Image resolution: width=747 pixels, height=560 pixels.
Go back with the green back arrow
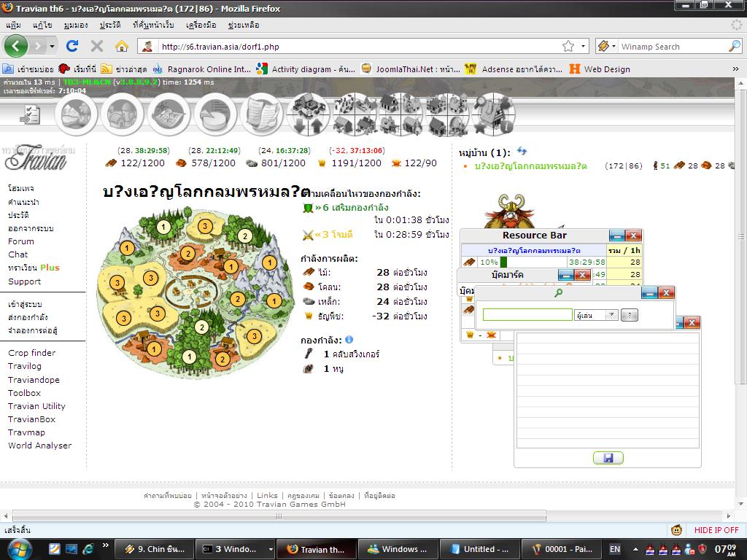pyautogui.click(x=16, y=46)
